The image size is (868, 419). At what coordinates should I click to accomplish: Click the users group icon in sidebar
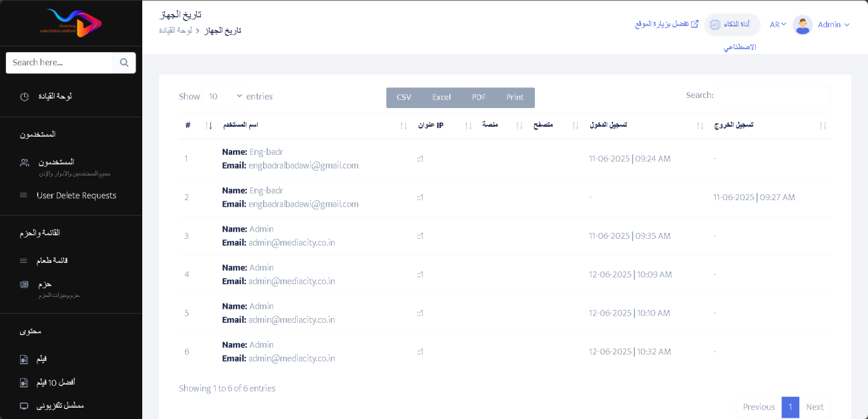[x=24, y=163]
